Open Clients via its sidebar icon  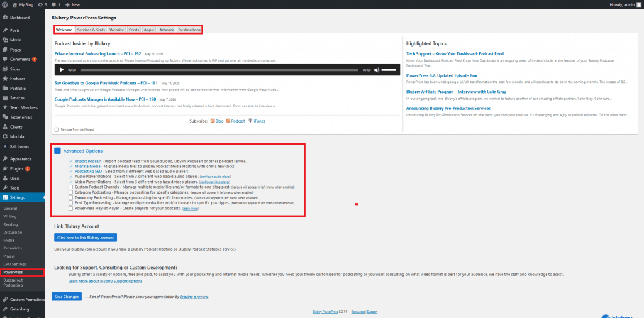pyautogui.click(x=5, y=127)
